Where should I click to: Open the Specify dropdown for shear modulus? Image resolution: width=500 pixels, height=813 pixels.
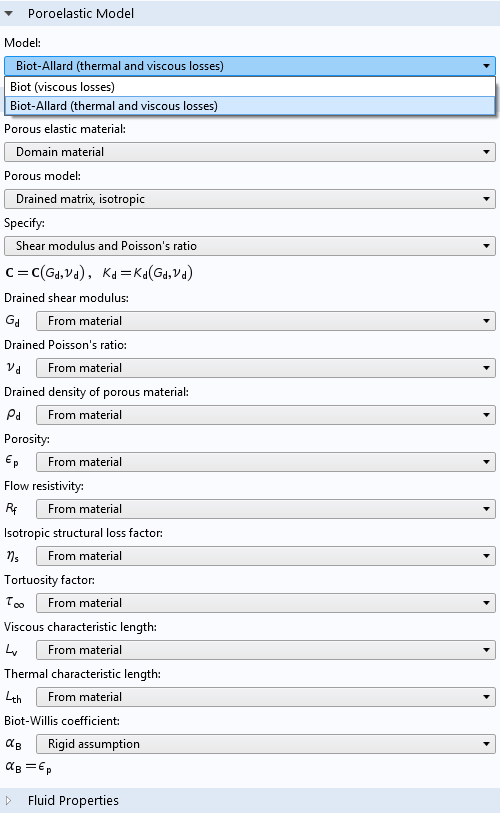pos(250,246)
